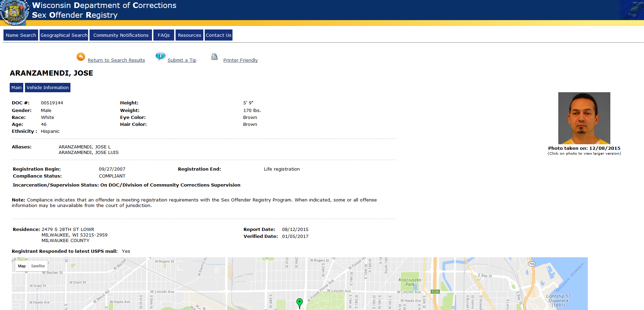Screen dimensions: 644x310
Task: Click the 312A exit marker on the map
Action: click(x=435, y=292)
